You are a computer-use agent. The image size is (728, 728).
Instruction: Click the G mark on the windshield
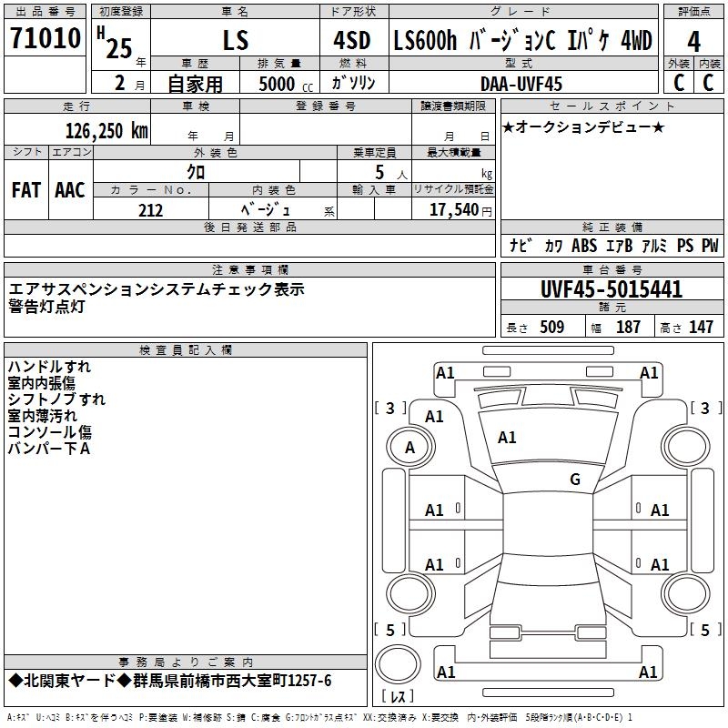tap(575, 480)
